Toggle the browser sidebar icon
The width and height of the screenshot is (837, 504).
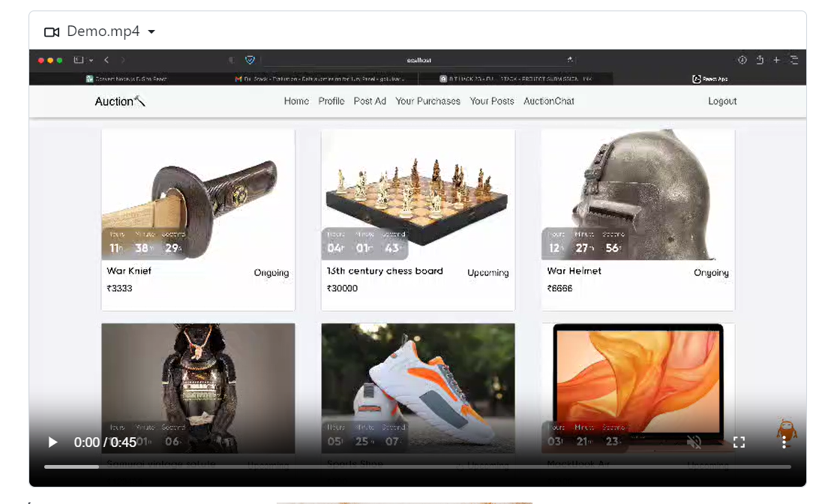79,60
